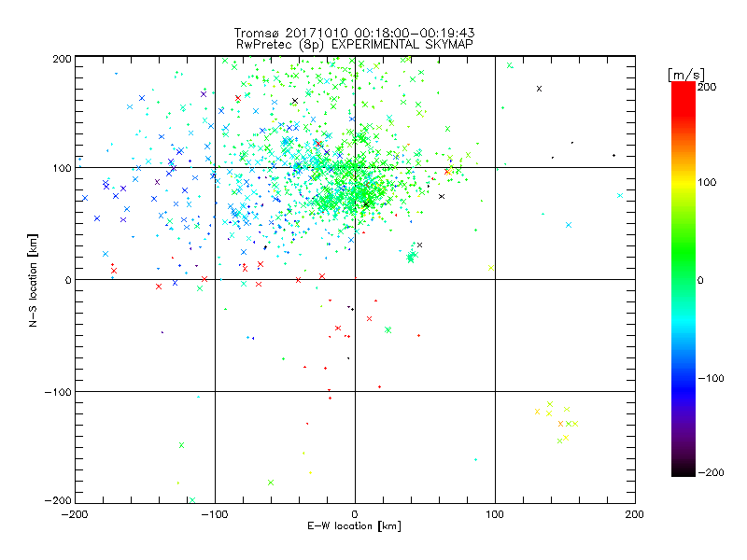This screenshot has width=747, height=560.
Task: Click the colorbar tick label '-100'
Action: coord(711,379)
